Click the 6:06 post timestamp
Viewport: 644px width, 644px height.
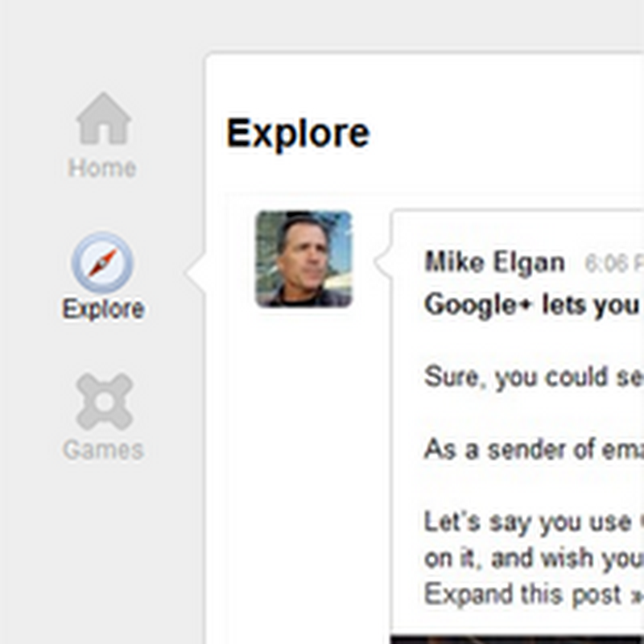coord(613,264)
